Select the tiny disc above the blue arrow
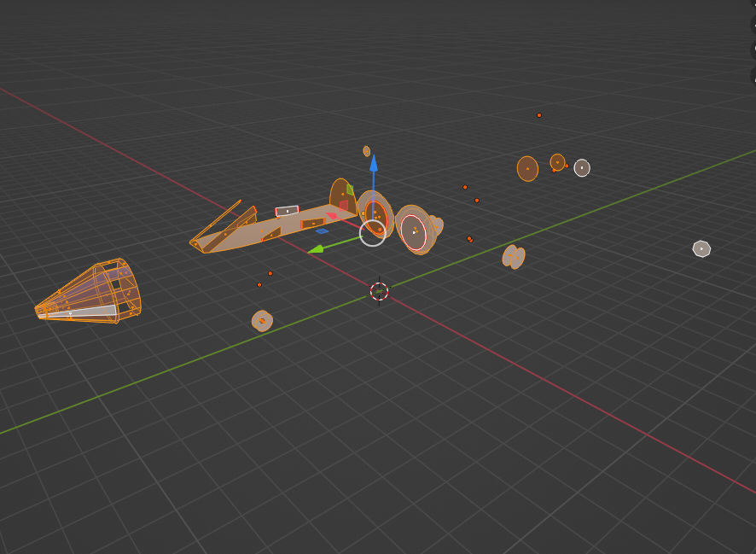The image size is (756, 554). 366,151
